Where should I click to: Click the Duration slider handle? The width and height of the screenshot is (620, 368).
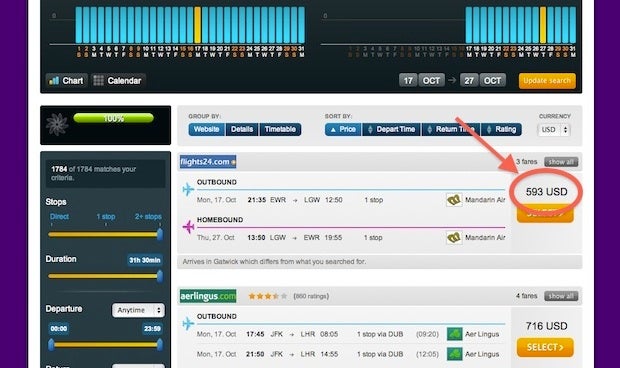point(160,276)
